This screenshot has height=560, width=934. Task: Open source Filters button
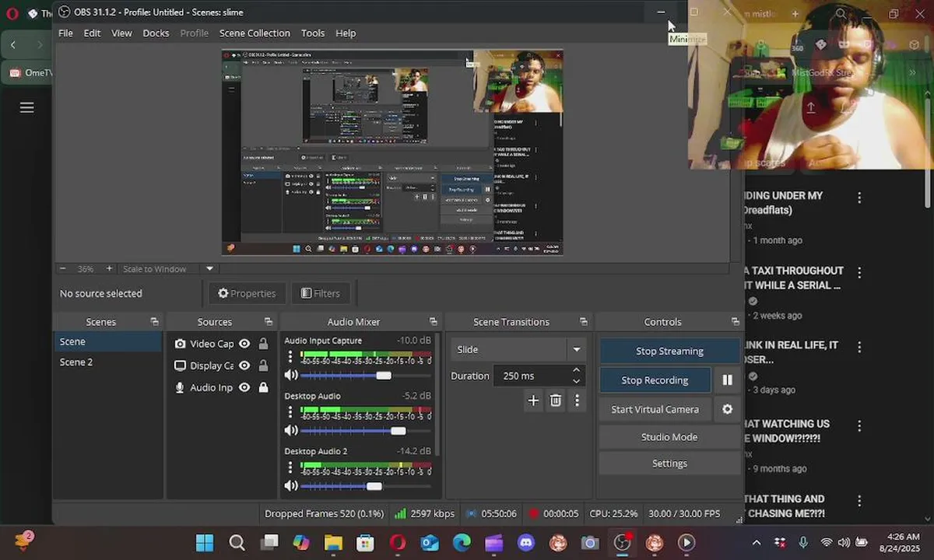click(321, 293)
